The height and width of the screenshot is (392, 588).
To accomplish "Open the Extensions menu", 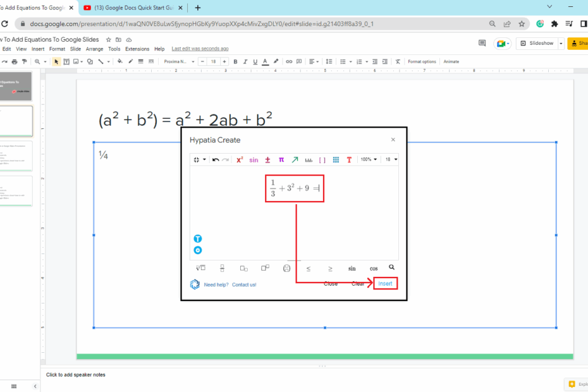I will pyautogui.click(x=137, y=49).
